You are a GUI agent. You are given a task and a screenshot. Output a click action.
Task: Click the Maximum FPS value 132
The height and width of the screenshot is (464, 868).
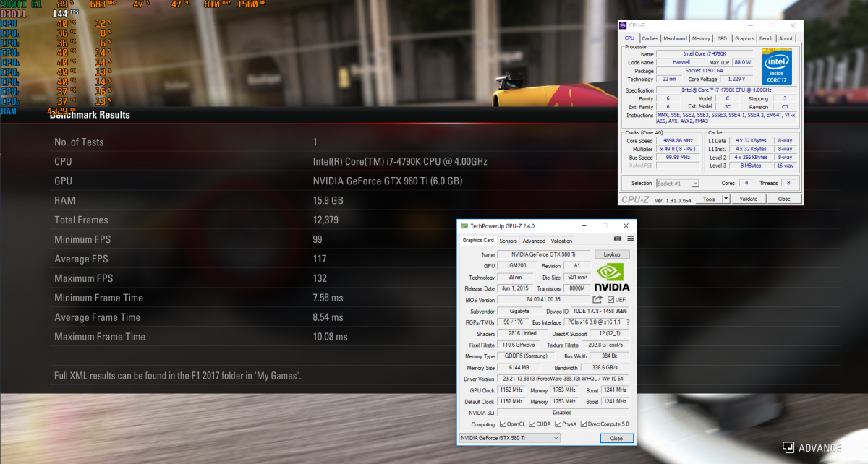[320, 278]
